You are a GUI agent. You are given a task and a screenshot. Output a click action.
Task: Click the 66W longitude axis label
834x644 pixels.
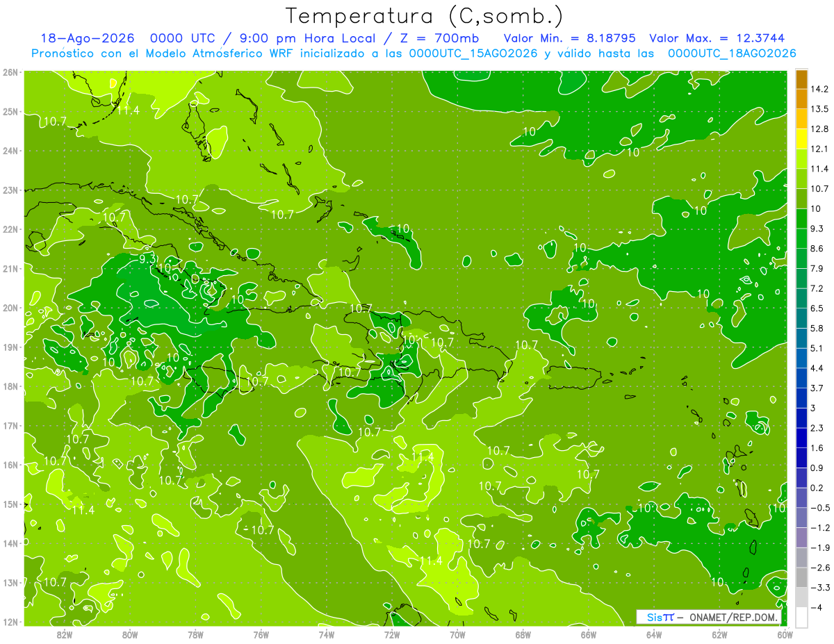[x=589, y=634]
